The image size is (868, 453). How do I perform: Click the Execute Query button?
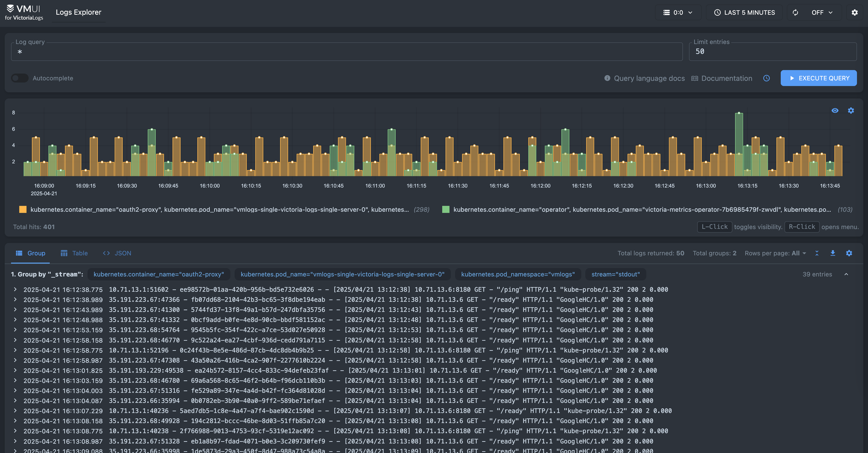[819, 78]
